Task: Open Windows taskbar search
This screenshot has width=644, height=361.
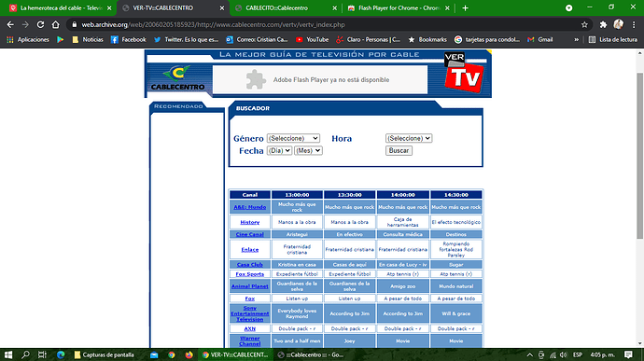Action: tap(25, 354)
